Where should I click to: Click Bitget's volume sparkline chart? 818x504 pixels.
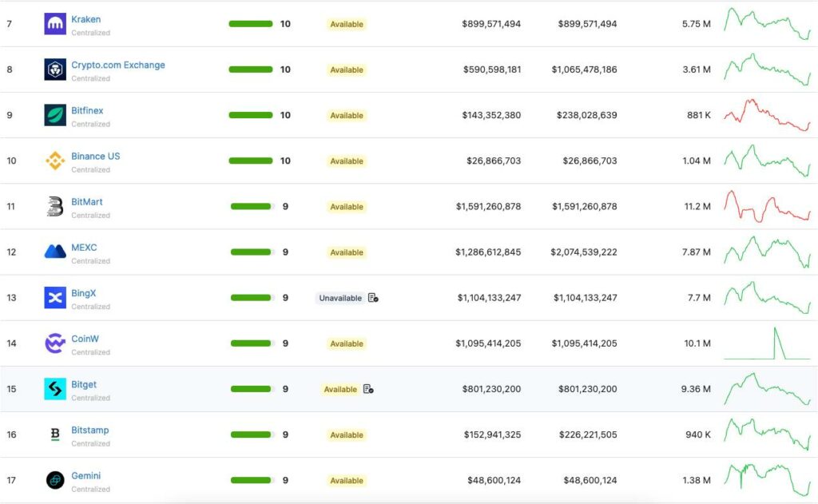point(768,389)
